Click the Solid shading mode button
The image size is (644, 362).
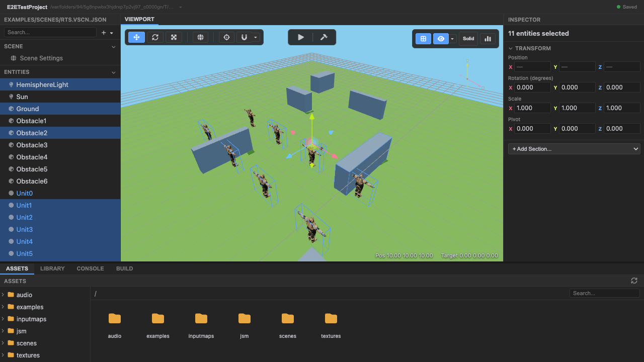468,39
